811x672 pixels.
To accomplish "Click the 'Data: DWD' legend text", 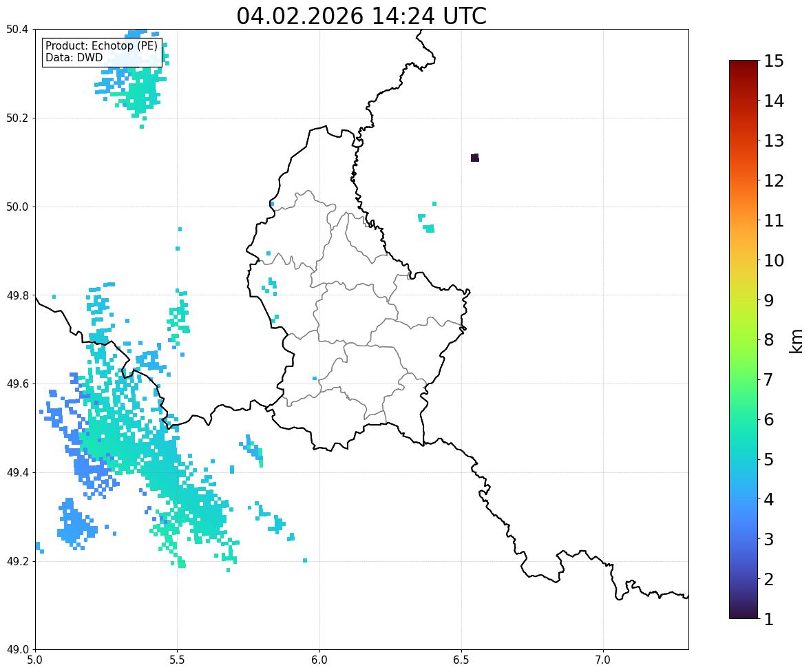I will pos(74,58).
